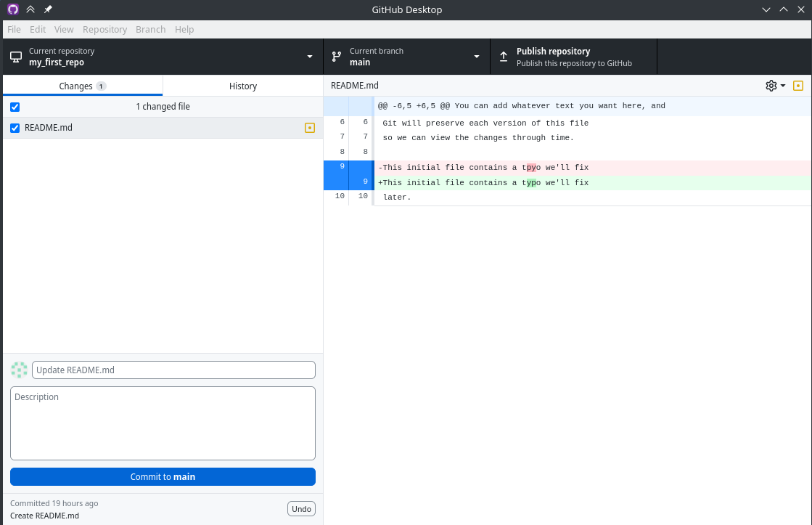Image resolution: width=812 pixels, height=525 pixels.
Task: Expand the hunk header above line 6
Action: (x=348, y=106)
